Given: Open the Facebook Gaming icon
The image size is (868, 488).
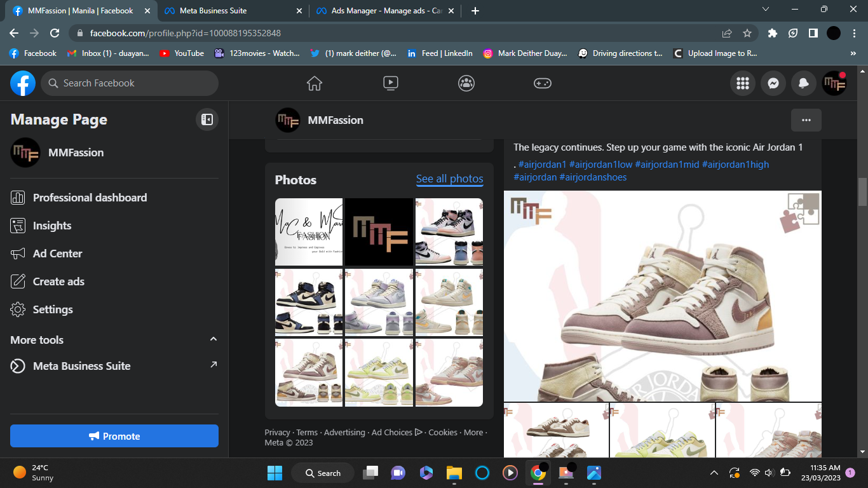Looking at the screenshot, I should point(542,83).
